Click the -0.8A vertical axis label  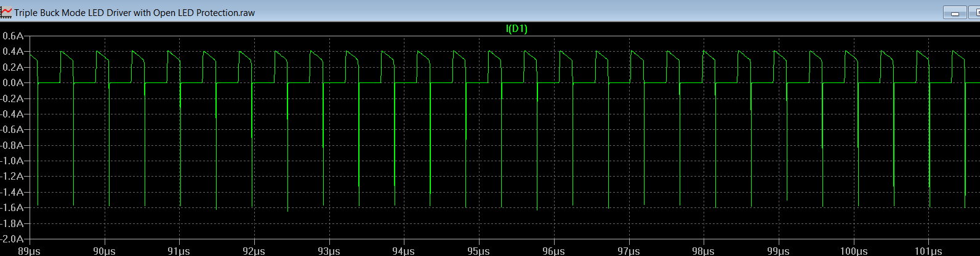click(12, 145)
